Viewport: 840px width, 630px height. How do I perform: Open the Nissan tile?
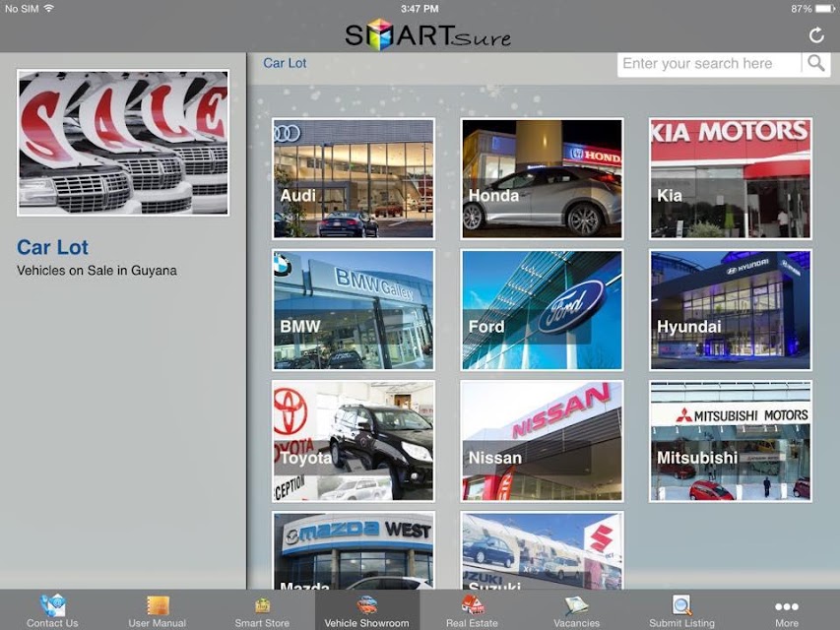coord(543,441)
